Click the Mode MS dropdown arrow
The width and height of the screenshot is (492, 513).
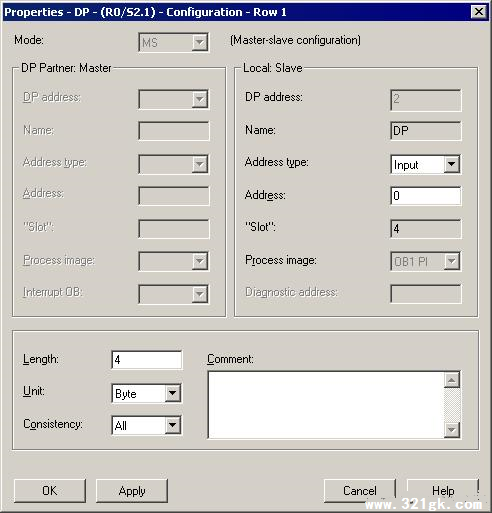[x=200, y=42]
